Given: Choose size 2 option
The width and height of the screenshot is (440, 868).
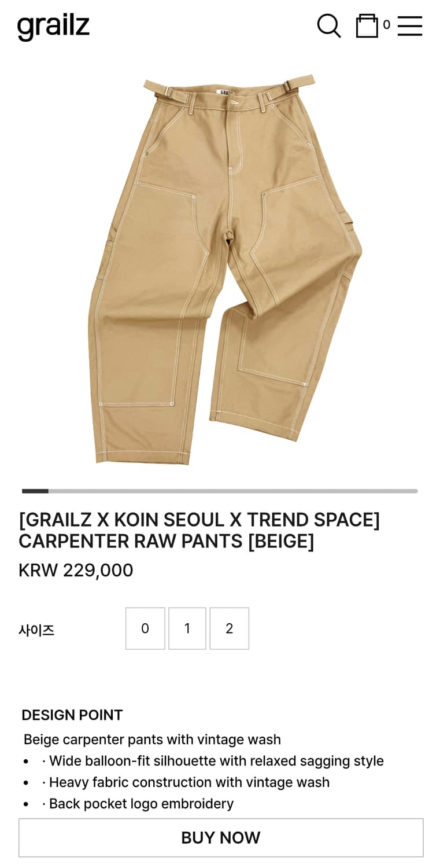Looking at the screenshot, I should click(230, 628).
